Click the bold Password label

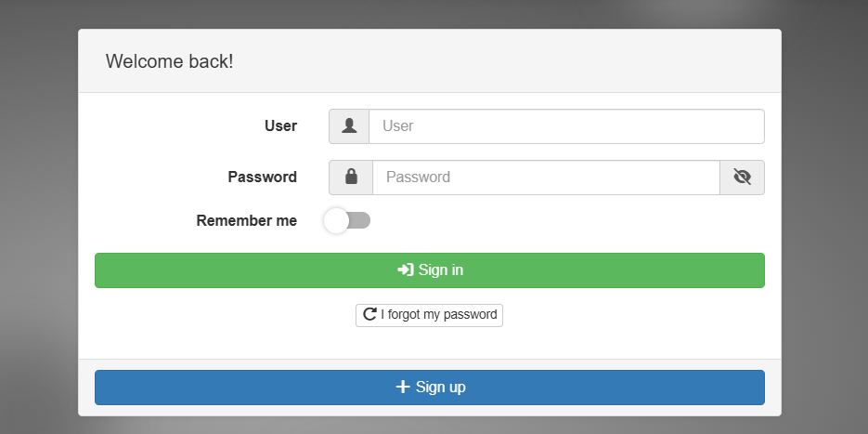click(263, 177)
